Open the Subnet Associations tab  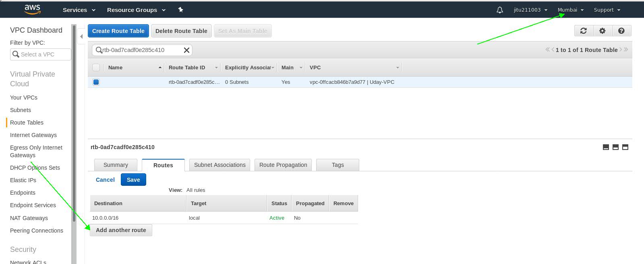coord(220,165)
